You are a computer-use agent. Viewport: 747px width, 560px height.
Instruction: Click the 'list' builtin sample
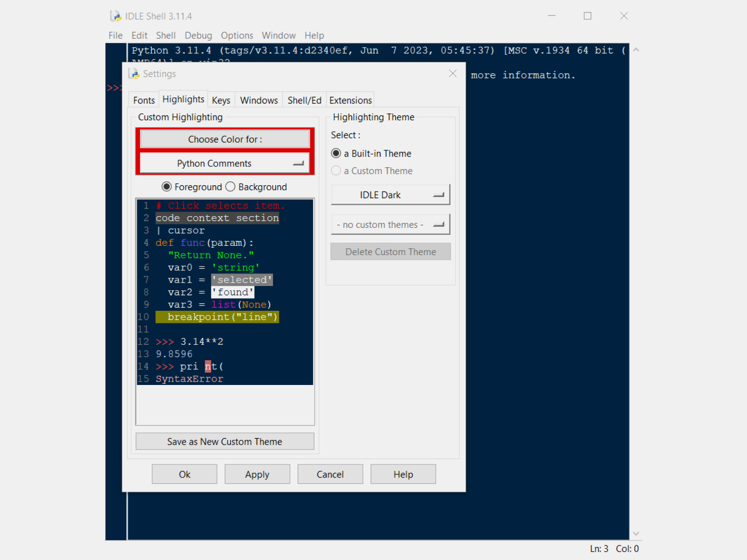[224, 304]
